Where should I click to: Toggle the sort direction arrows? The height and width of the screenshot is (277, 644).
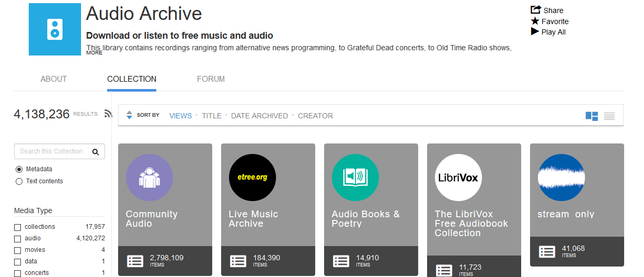tap(130, 115)
